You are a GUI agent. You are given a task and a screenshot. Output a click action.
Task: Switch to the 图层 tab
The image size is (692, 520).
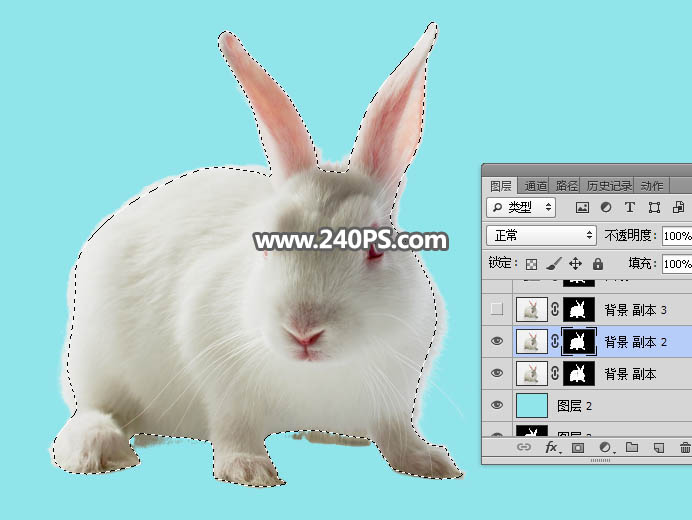500,186
